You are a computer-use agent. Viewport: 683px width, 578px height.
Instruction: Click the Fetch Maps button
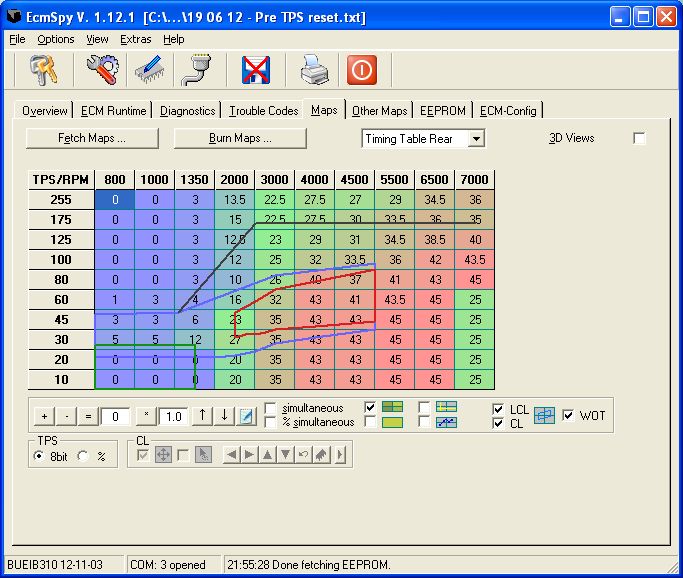pyautogui.click(x=92, y=138)
